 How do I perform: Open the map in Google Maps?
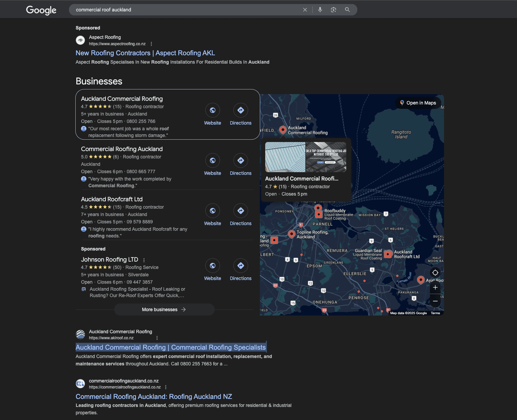[x=418, y=103]
